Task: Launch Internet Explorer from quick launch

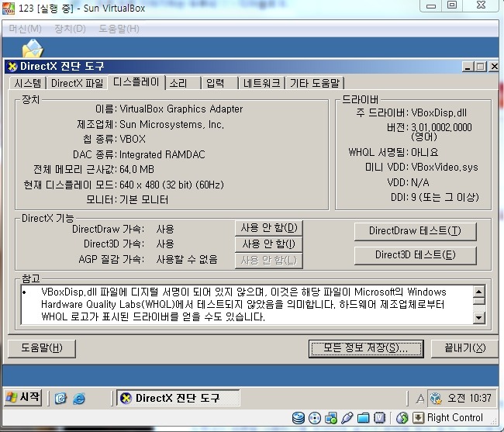Action: [79, 399]
